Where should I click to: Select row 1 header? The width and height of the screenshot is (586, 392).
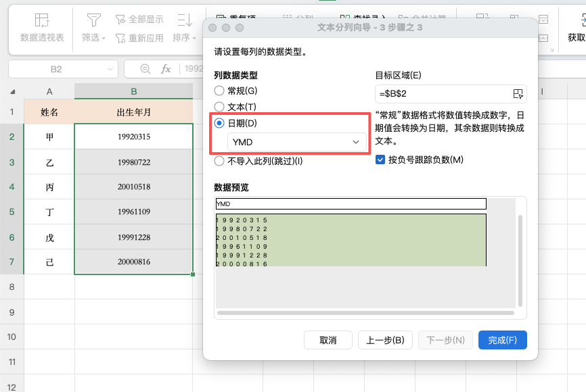[x=12, y=112]
